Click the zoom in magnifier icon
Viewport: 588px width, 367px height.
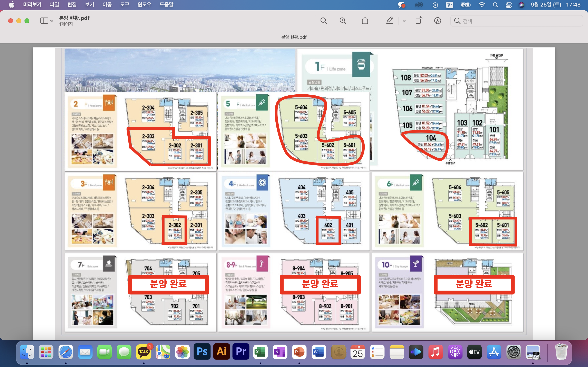click(343, 21)
